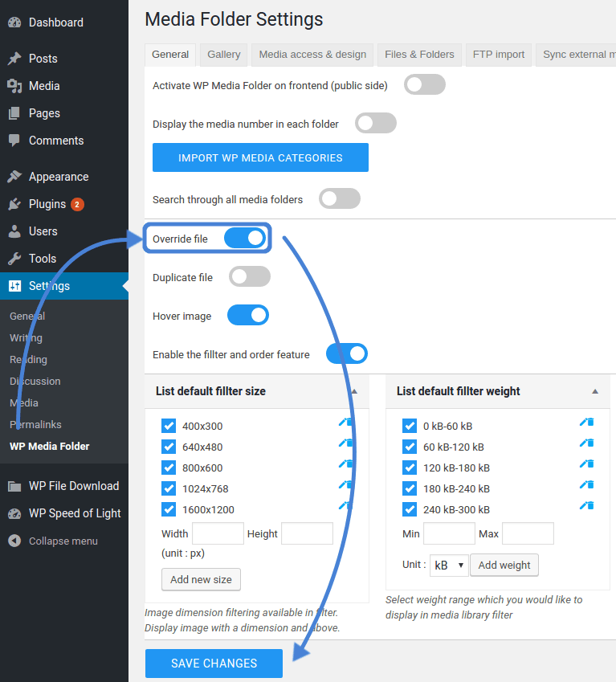Click the Appearance paintbrush icon
Viewport: 616px width, 682px height.
click(14, 177)
